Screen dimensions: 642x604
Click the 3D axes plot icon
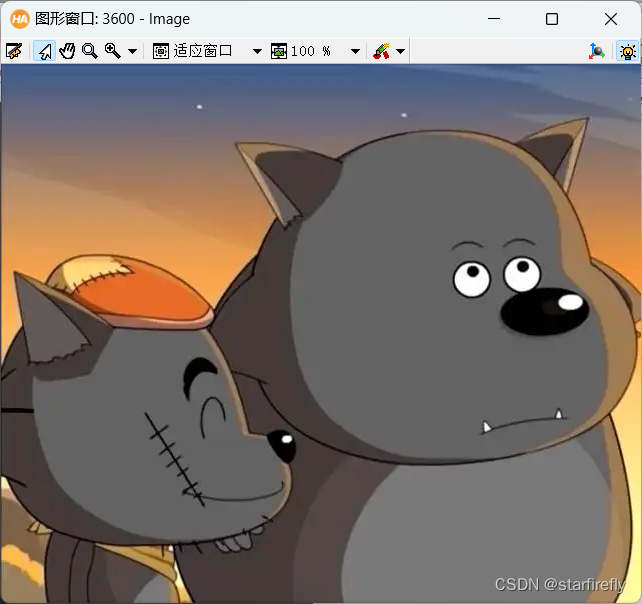pos(597,52)
